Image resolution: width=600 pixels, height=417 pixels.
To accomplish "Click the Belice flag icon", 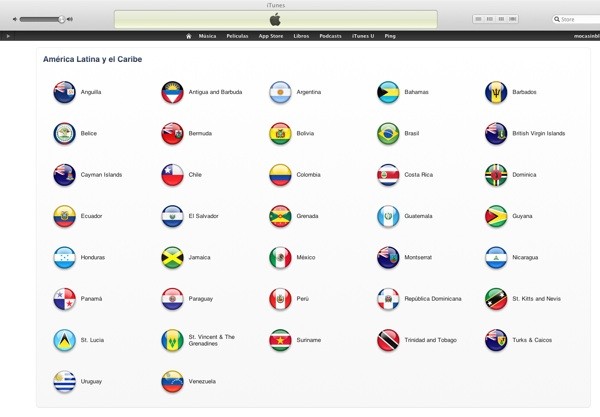I will click(64, 134).
